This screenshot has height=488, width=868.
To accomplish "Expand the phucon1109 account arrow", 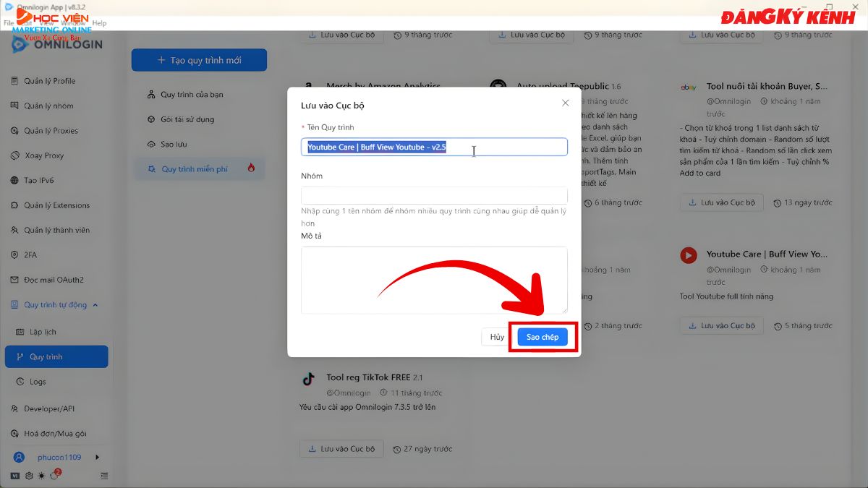I will (x=98, y=457).
